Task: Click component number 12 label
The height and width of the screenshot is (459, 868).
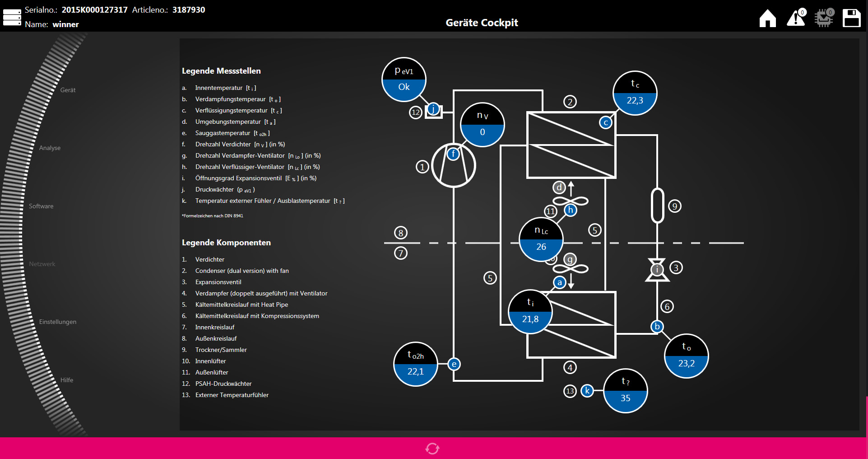Action: click(416, 112)
